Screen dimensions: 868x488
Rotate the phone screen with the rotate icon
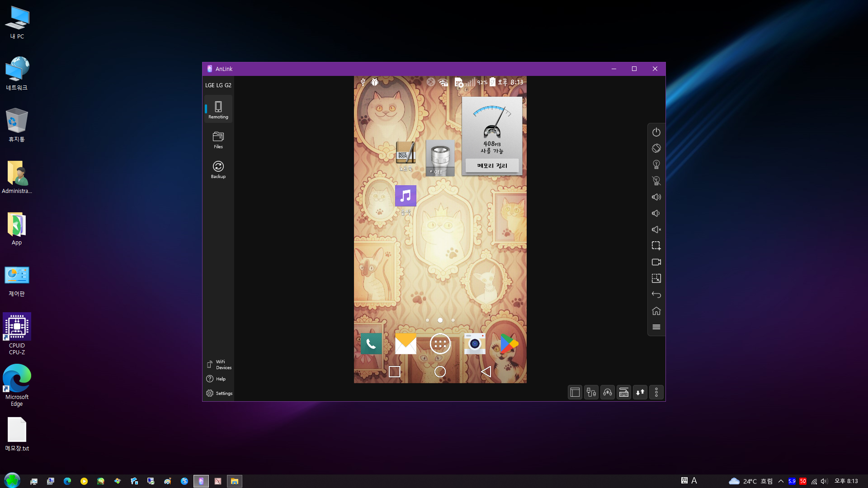656,148
